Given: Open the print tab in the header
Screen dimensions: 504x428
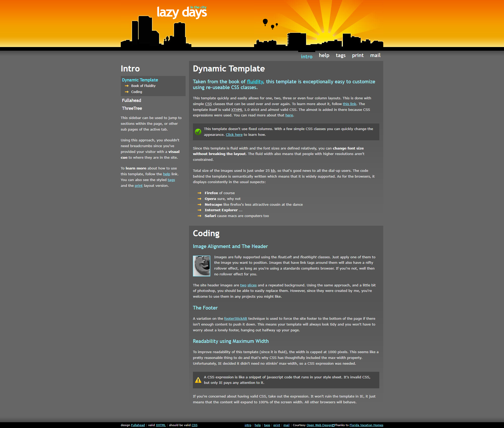Looking at the screenshot, I should coord(358,55).
